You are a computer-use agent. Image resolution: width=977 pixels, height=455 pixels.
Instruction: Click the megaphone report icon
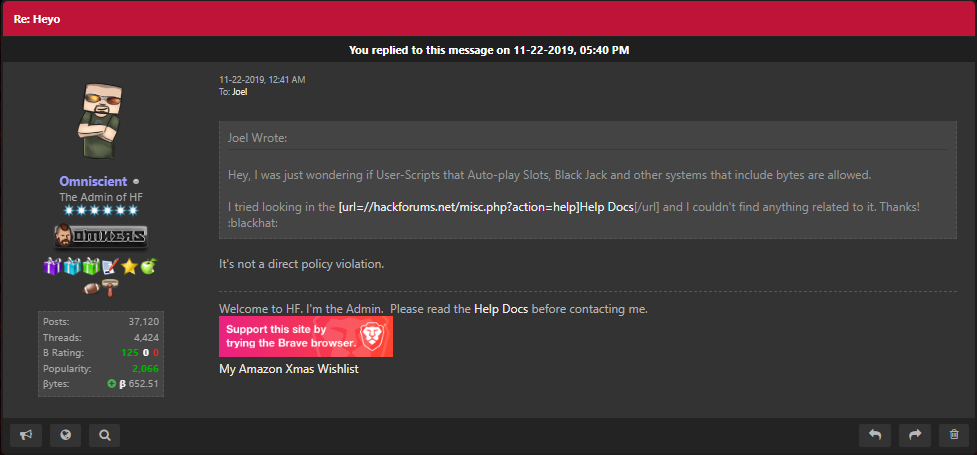tap(26, 435)
